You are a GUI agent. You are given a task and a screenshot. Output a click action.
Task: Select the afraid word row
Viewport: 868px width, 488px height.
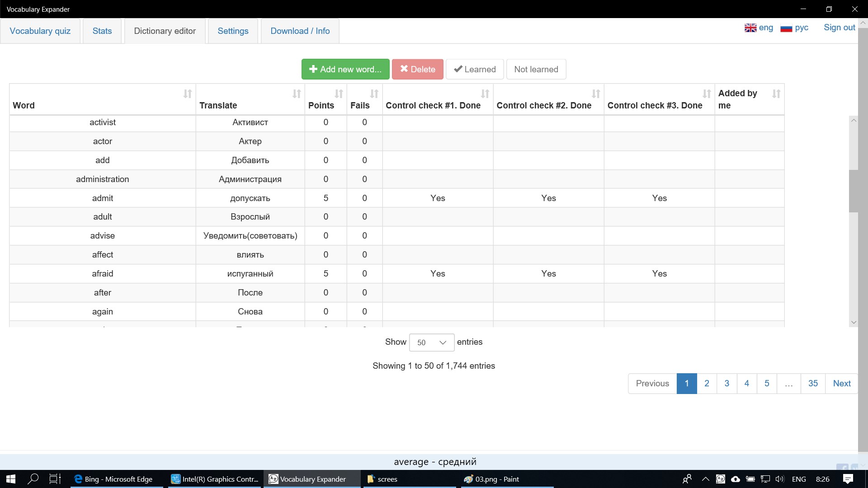pyautogui.click(x=103, y=273)
